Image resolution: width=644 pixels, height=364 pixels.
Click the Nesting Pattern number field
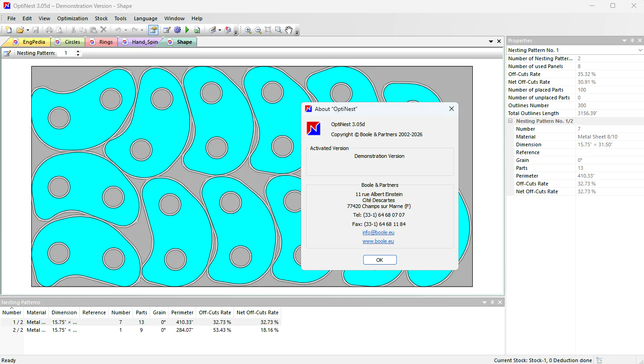pyautogui.click(x=66, y=53)
